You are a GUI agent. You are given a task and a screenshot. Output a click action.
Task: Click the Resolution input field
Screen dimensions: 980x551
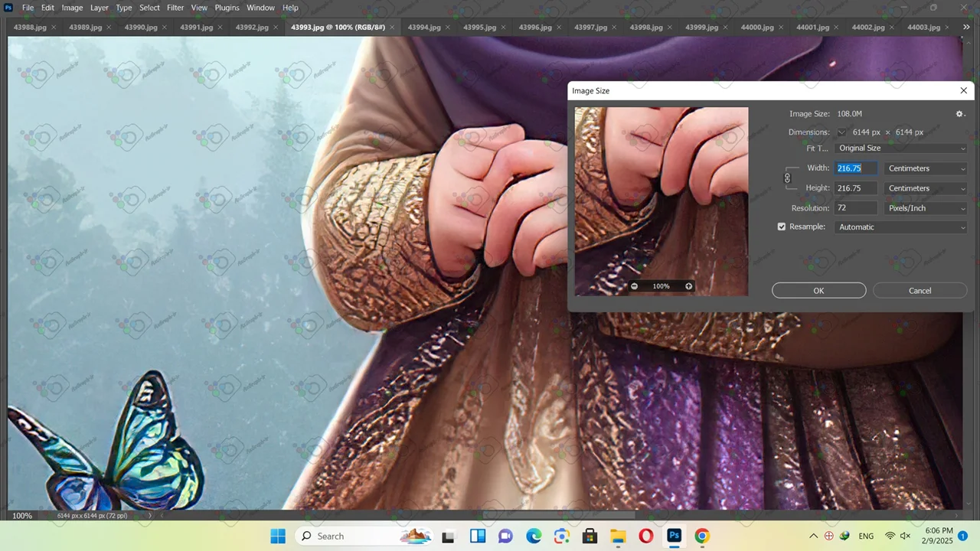pyautogui.click(x=856, y=208)
